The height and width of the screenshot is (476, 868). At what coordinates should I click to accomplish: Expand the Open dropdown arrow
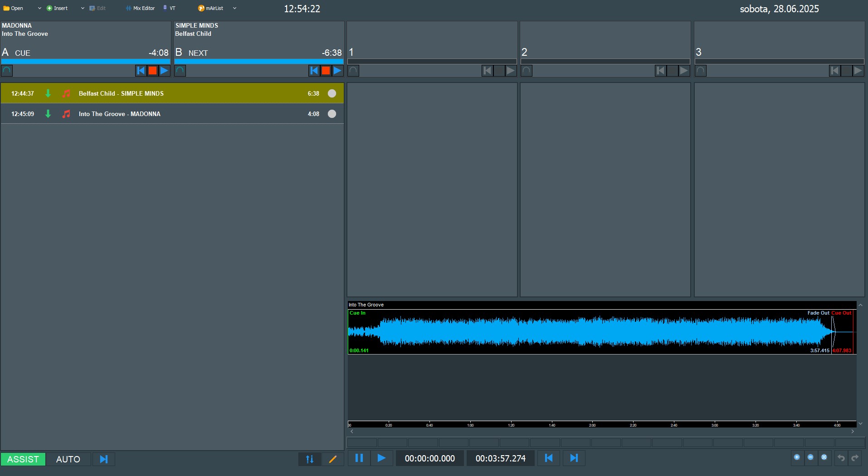(x=39, y=8)
